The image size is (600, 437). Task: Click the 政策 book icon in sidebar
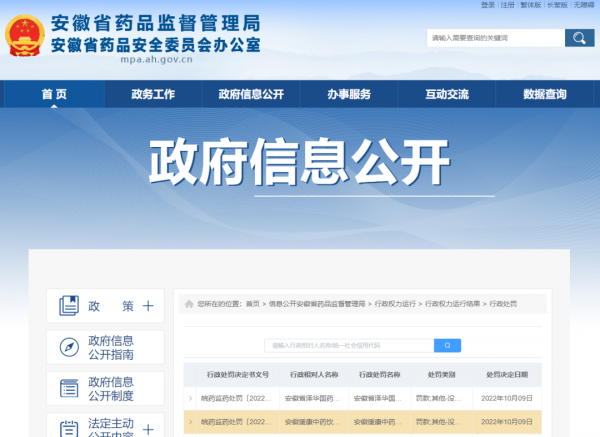(x=68, y=306)
